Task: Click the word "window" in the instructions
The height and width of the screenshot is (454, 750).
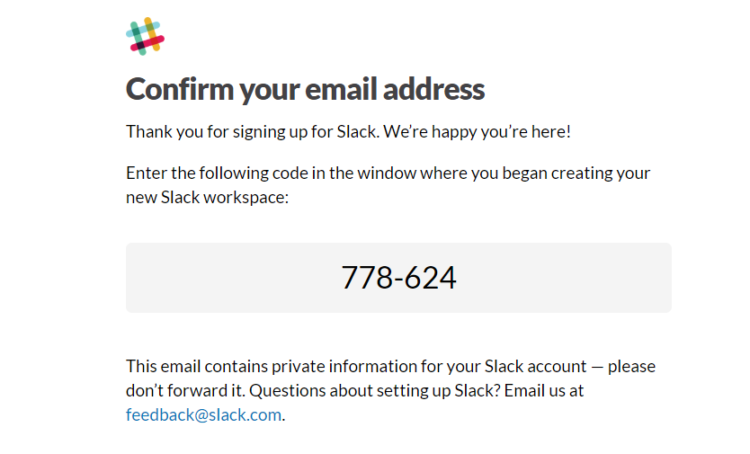Action: tap(386, 173)
